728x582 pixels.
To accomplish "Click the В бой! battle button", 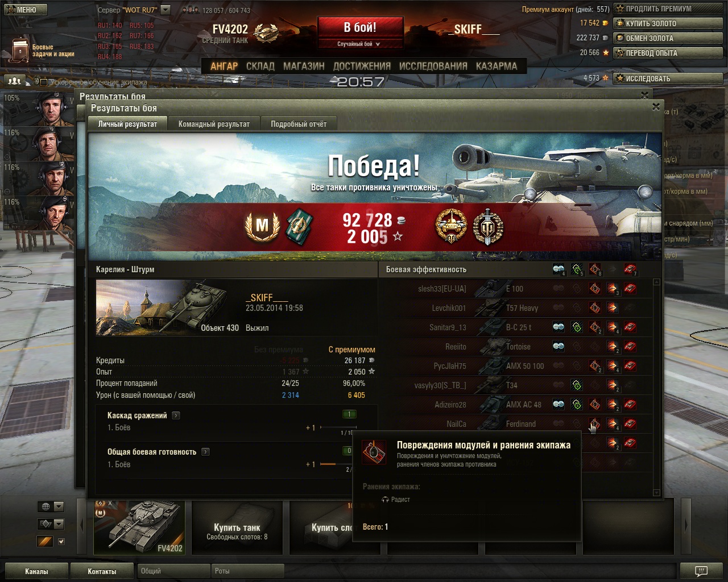I will 360,27.
